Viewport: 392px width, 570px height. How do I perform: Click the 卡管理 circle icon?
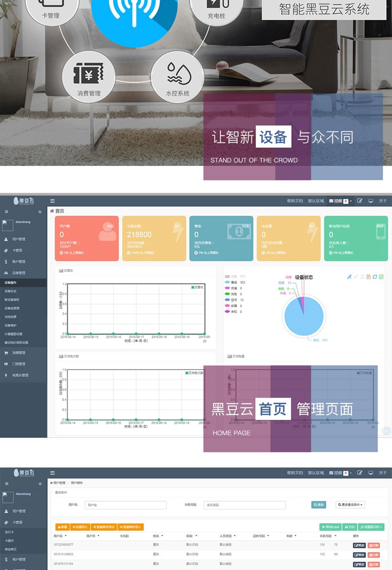51,10
